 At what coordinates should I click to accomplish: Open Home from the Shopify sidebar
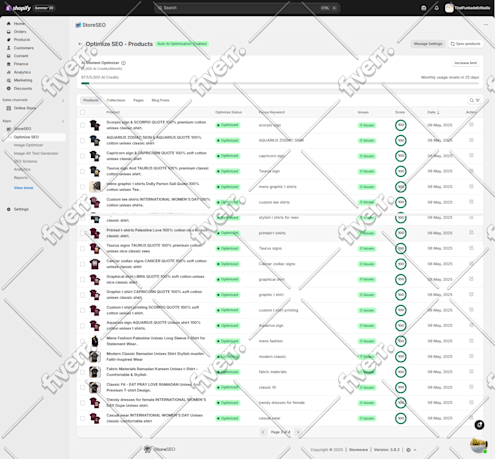(19, 24)
